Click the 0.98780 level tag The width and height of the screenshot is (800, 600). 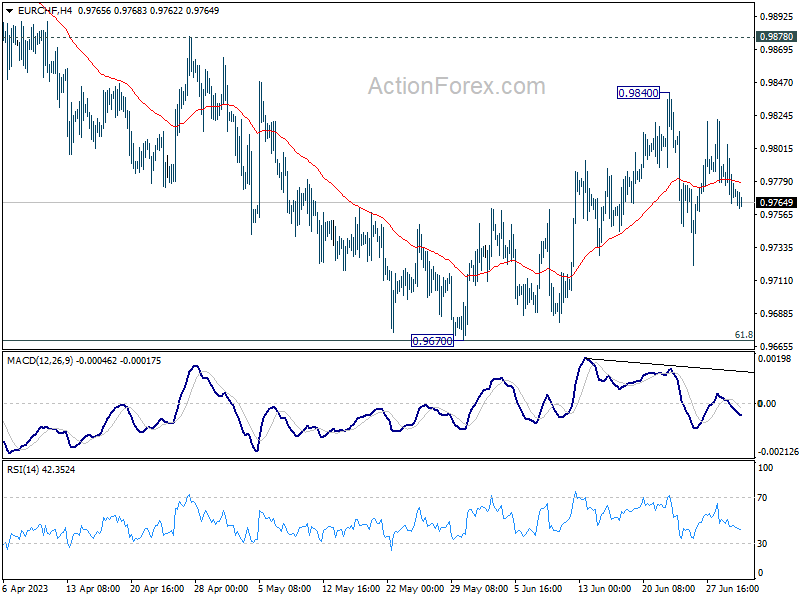tap(776, 37)
